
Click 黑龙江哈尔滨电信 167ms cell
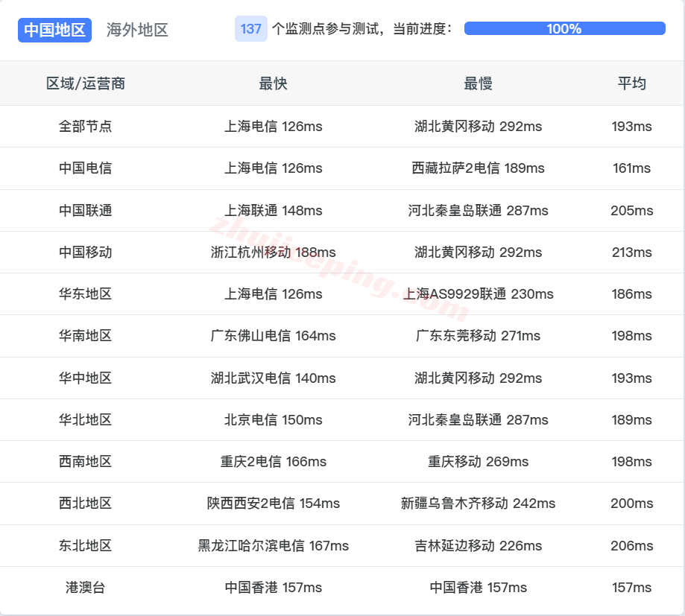click(273, 546)
